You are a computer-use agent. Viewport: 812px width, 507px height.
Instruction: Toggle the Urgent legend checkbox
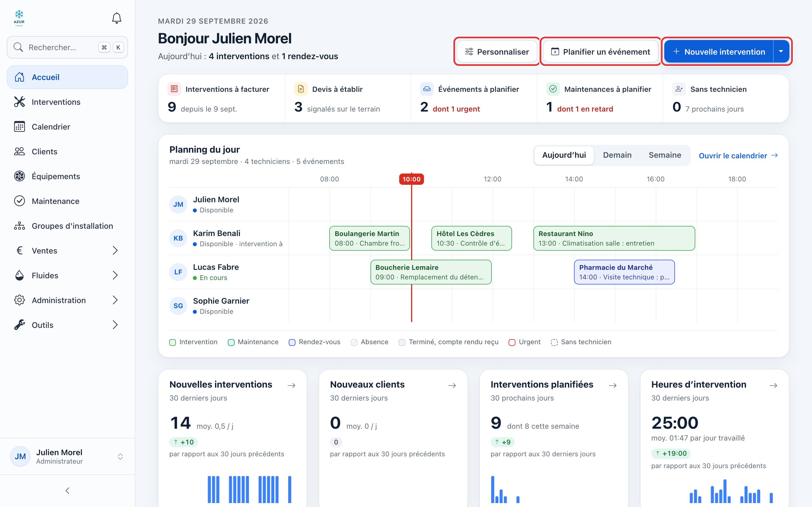pyautogui.click(x=512, y=342)
